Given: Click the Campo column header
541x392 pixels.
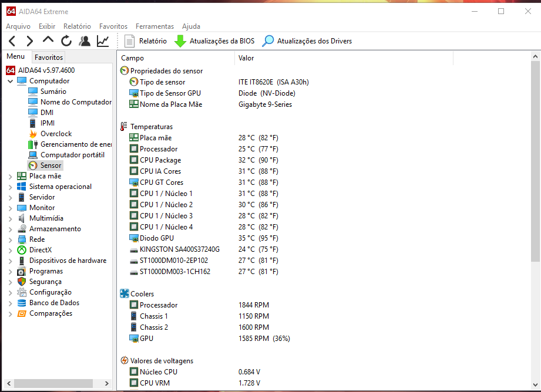Looking at the screenshot, I should click(176, 58).
